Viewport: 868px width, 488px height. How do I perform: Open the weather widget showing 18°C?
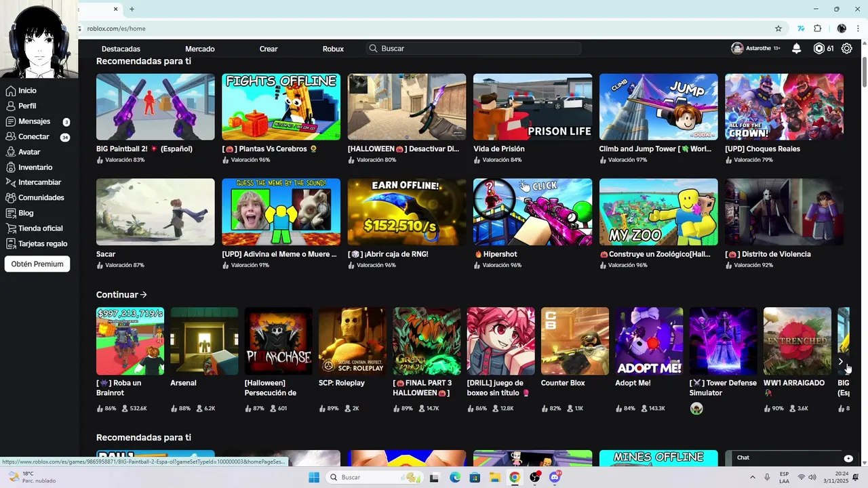click(32, 477)
